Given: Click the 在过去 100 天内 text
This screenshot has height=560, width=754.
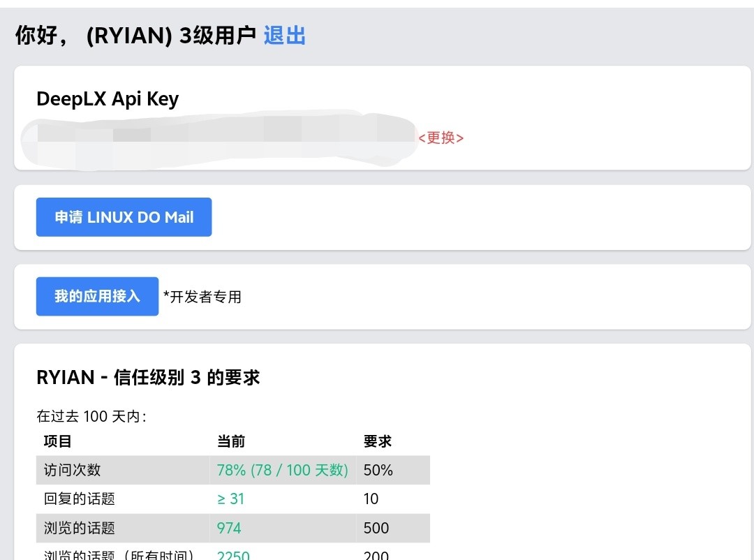Looking at the screenshot, I should pos(92,416).
